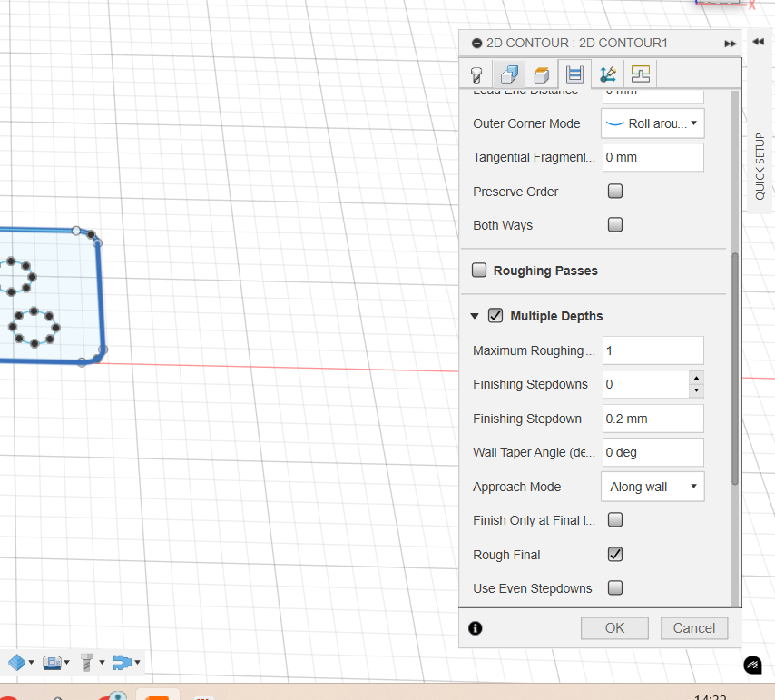Decrease Finishing Stepdowns with down arrow
The width and height of the screenshot is (775, 700).
tap(696, 391)
